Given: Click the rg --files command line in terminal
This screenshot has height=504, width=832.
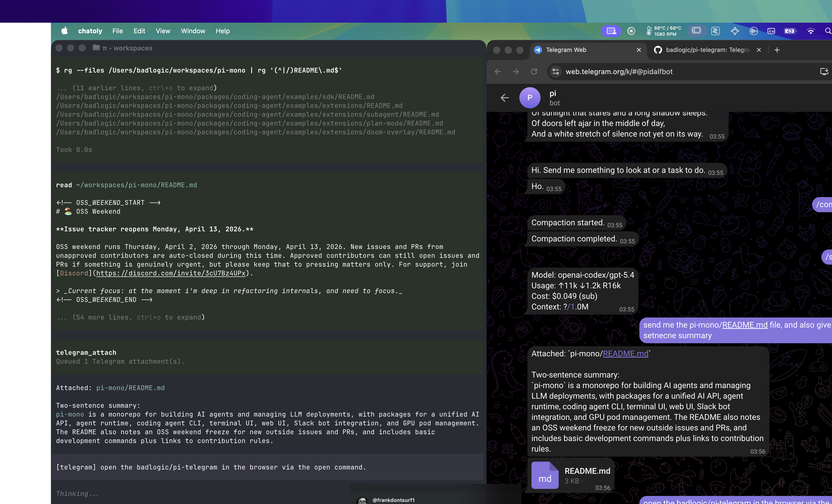Looking at the screenshot, I should pyautogui.click(x=199, y=70).
